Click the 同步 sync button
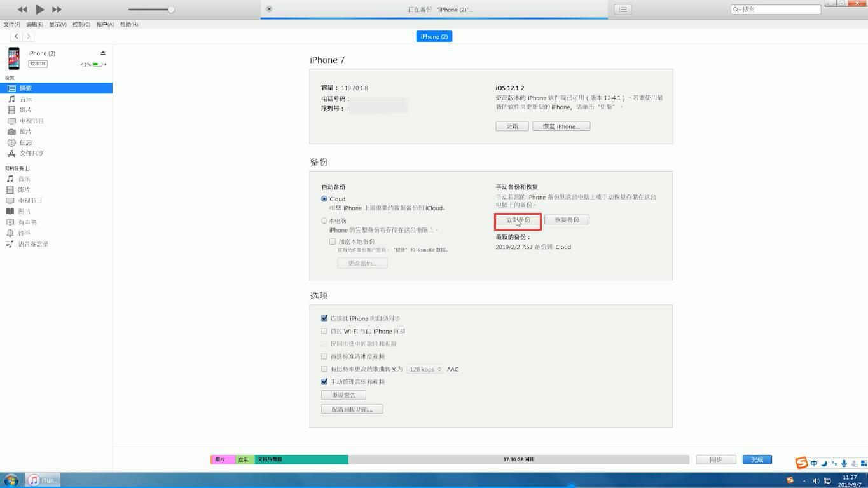This screenshot has width=868, height=488. click(716, 459)
